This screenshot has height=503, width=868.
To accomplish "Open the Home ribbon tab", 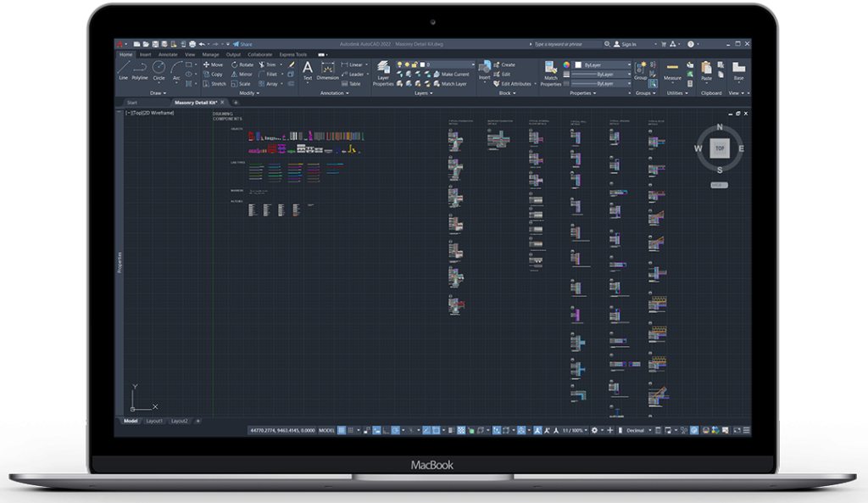I will click(x=125, y=54).
